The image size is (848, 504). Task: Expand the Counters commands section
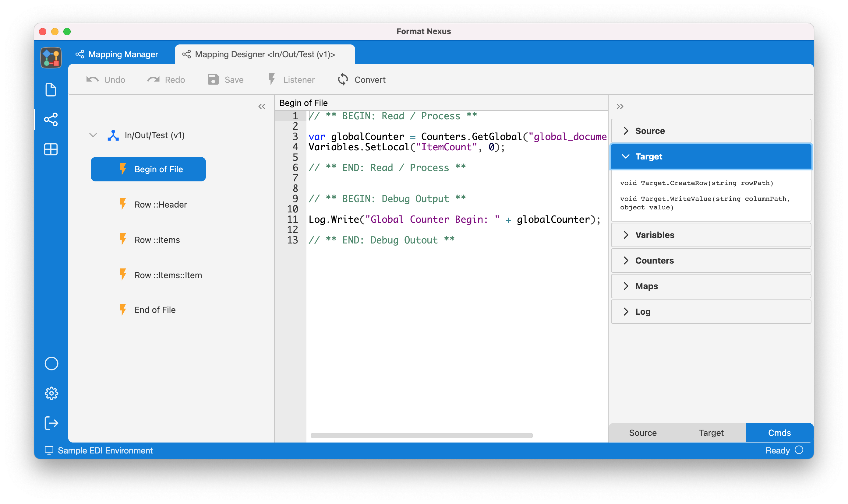pos(711,260)
